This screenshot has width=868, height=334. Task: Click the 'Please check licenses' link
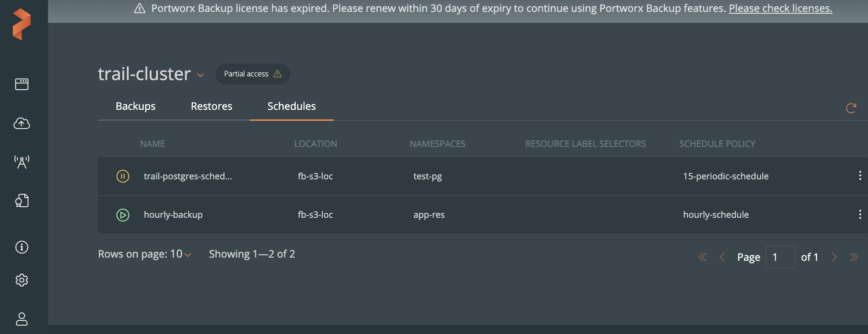pyautogui.click(x=780, y=8)
